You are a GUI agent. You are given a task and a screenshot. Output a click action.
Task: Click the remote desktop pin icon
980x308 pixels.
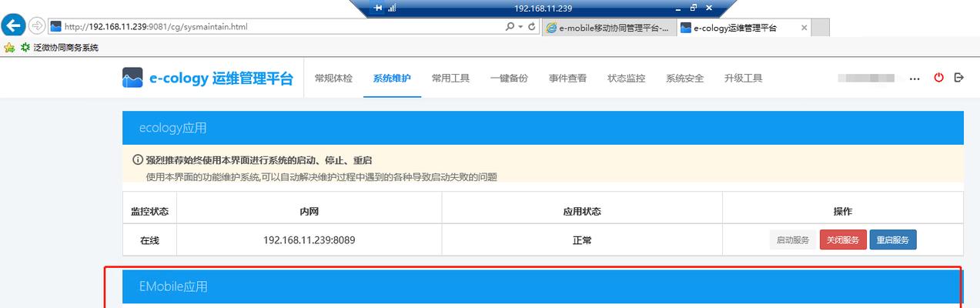pos(377,8)
